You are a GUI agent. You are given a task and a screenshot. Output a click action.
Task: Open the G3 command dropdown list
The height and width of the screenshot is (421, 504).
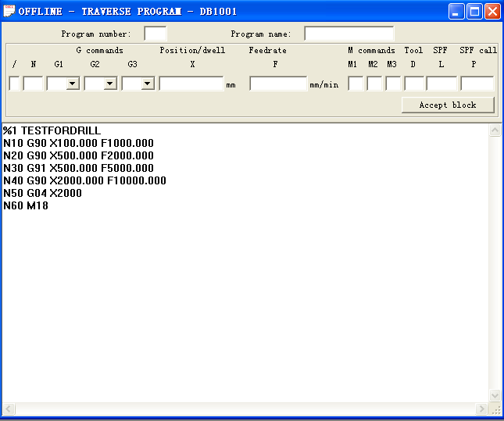[147, 84]
